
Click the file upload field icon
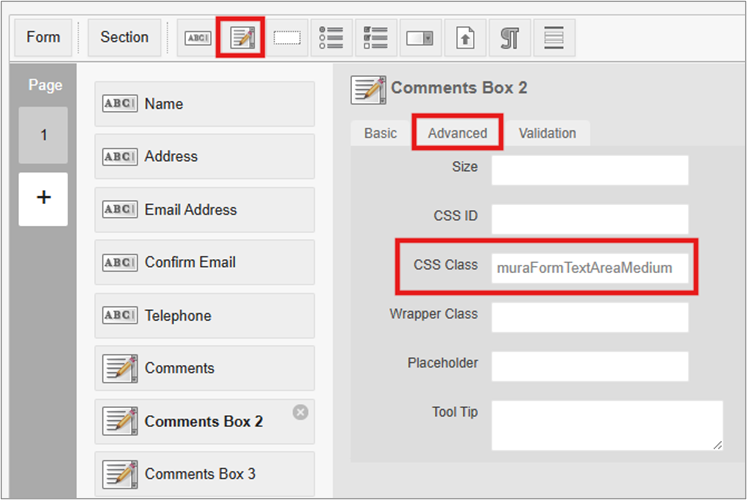click(465, 38)
